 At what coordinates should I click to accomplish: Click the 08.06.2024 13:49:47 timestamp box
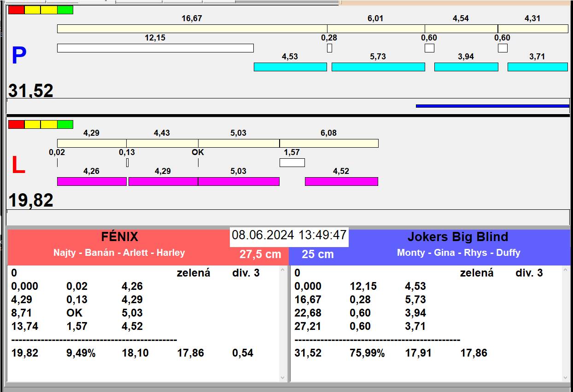[289, 235]
